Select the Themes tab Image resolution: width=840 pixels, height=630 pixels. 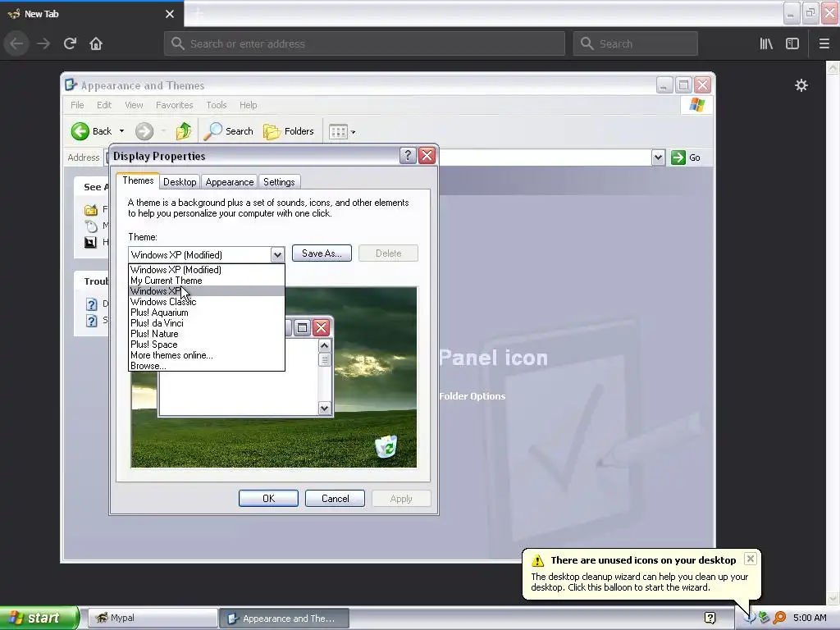[138, 180]
